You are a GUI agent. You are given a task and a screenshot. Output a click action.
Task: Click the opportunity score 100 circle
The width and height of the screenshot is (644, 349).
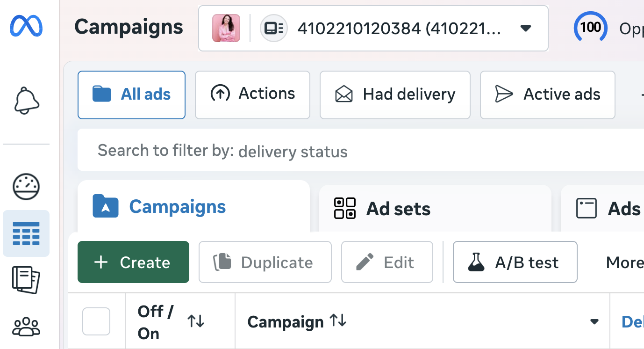pyautogui.click(x=590, y=28)
